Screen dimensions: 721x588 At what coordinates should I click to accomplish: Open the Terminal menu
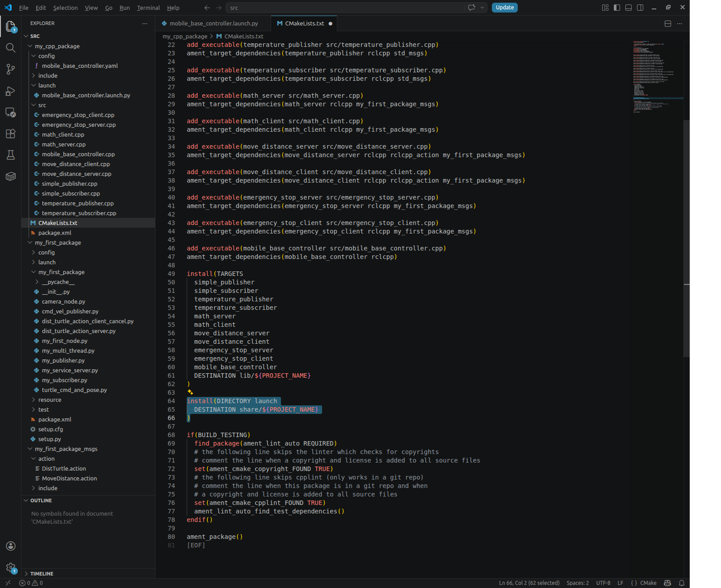(148, 8)
